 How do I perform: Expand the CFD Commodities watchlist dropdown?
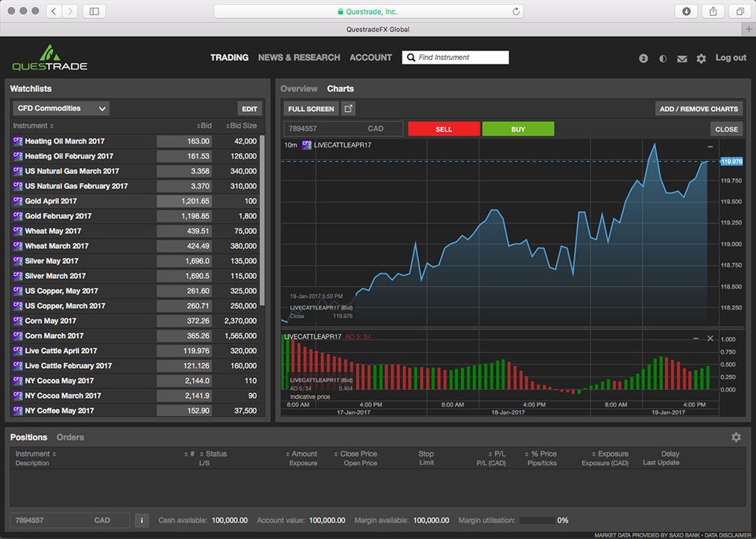click(x=61, y=109)
